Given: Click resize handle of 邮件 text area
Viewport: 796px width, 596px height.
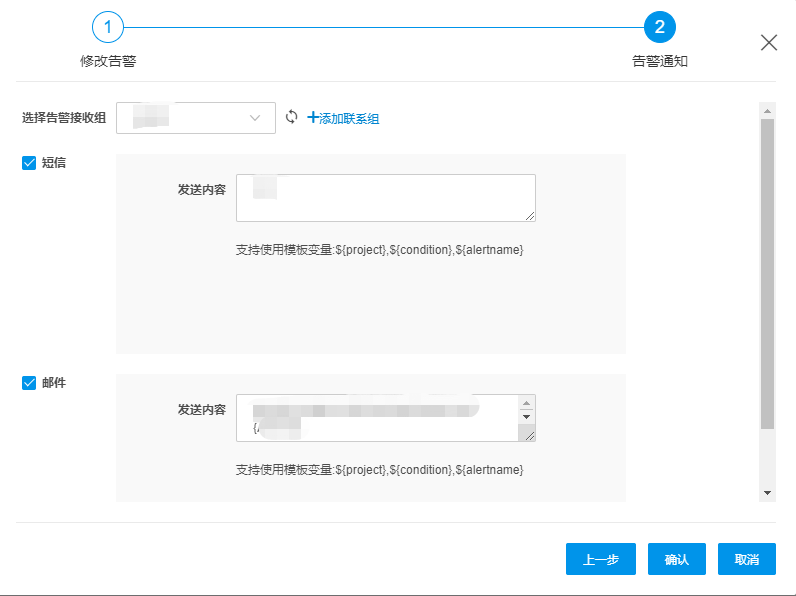Looking at the screenshot, I should pos(530,436).
